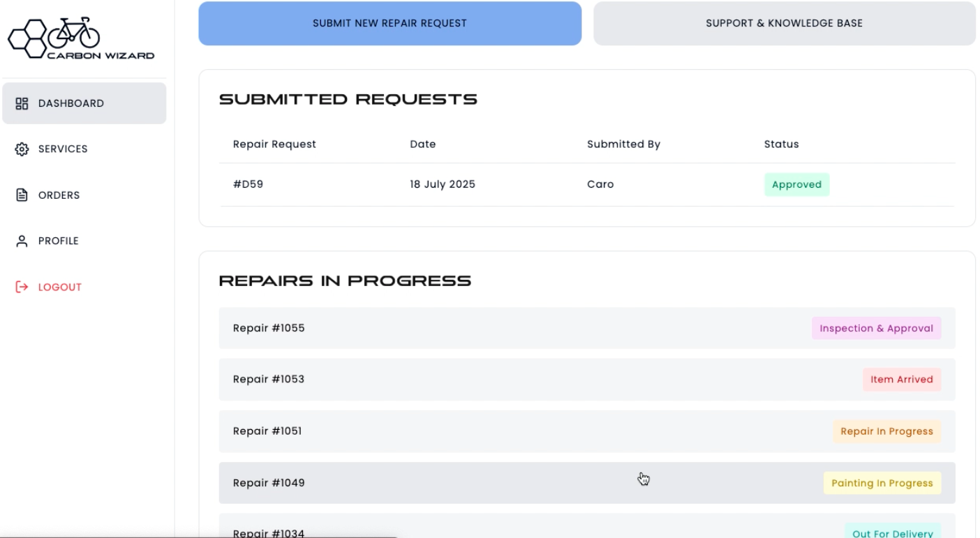
Task: Click the Orders document icon
Action: [22, 195]
